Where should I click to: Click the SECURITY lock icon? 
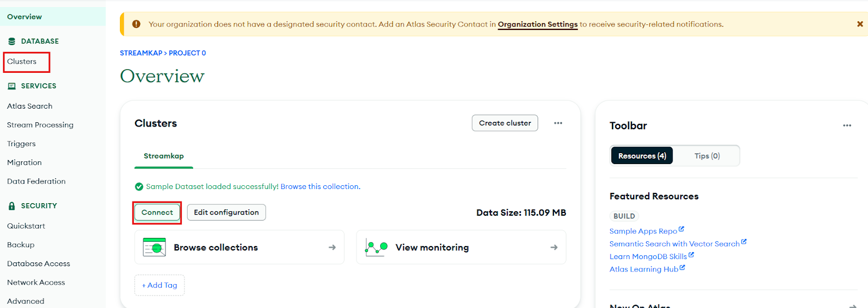pos(12,206)
